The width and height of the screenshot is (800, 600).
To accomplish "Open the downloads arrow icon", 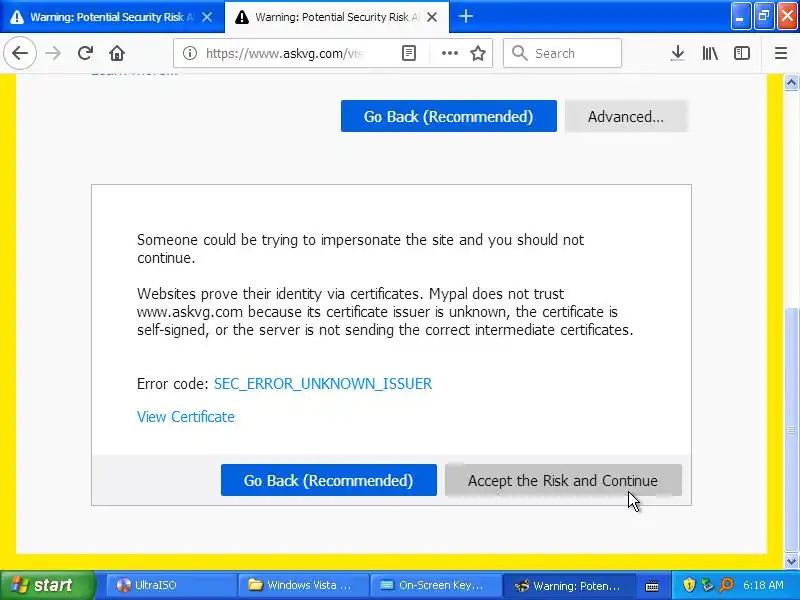I will pyautogui.click(x=678, y=53).
